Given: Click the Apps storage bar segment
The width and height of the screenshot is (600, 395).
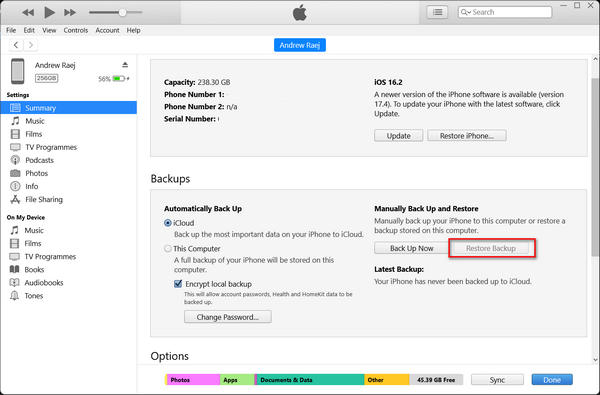Looking at the screenshot, I should point(237,380).
